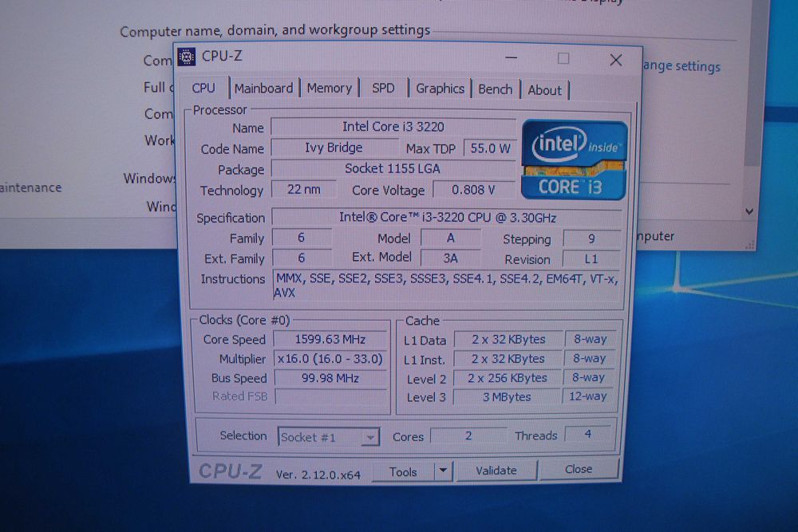Minimize the CPU-Z window
This screenshot has height=532, width=798.
click(512, 57)
